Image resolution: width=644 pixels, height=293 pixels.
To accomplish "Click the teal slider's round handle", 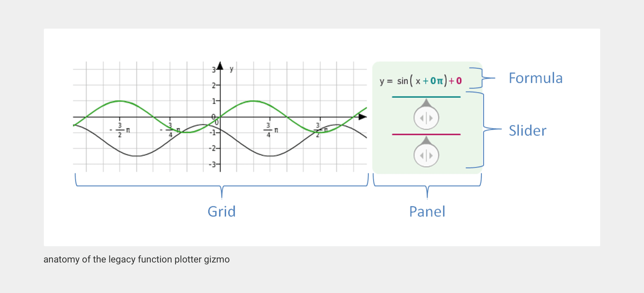I will (426, 118).
